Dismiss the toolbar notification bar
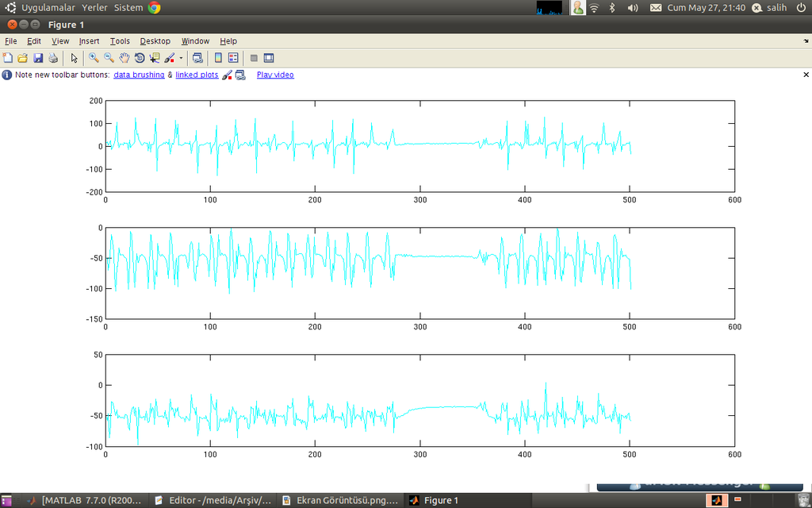 (x=806, y=75)
